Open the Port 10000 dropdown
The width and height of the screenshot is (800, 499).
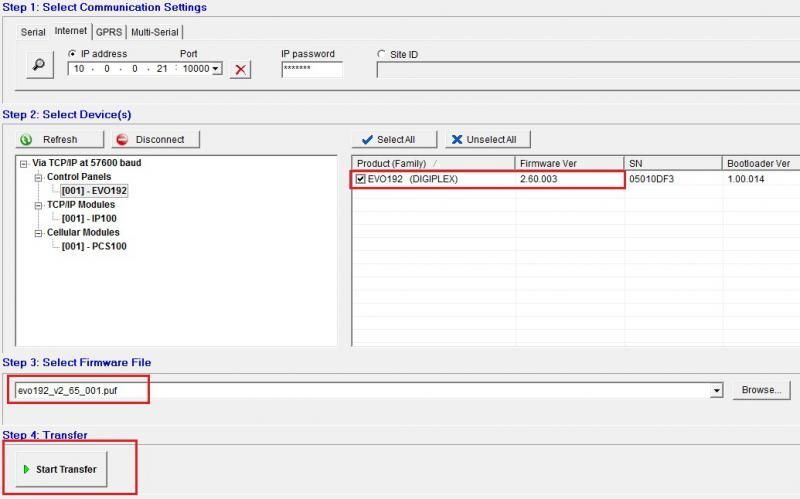[x=216, y=69]
